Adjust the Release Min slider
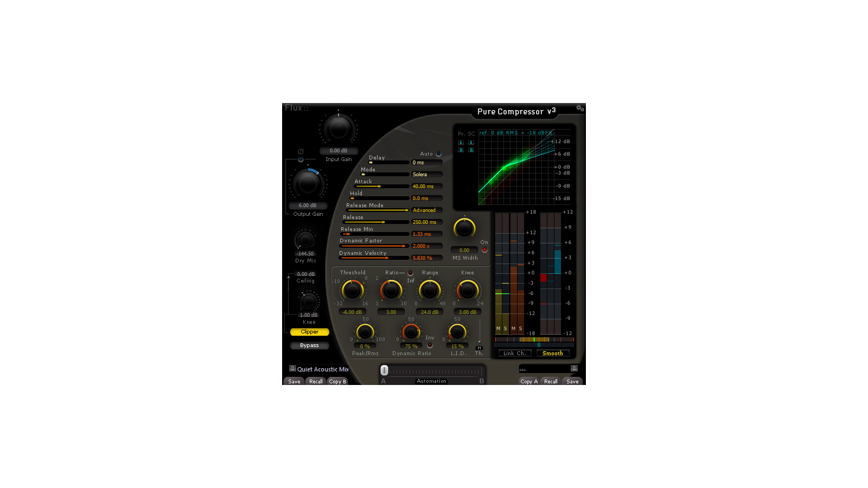Screen dimensions: 868x488 coord(375,234)
